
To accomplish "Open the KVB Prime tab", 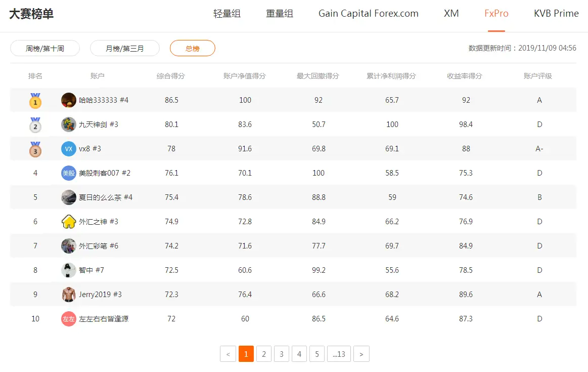I will pyautogui.click(x=556, y=14).
